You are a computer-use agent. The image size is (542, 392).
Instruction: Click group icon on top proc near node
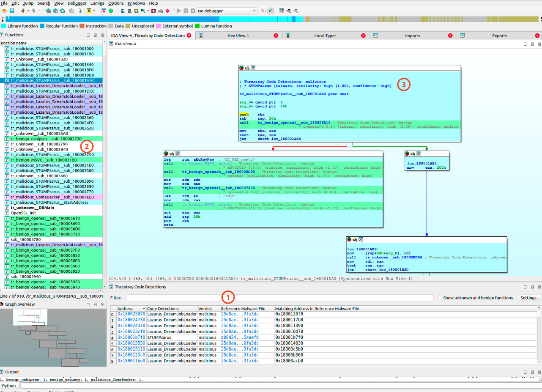click(253, 68)
